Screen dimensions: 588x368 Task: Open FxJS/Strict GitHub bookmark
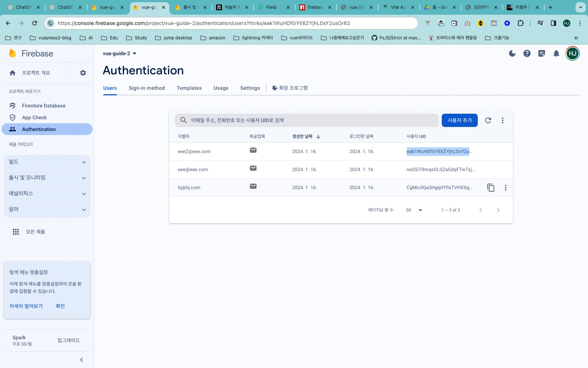pos(396,38)
